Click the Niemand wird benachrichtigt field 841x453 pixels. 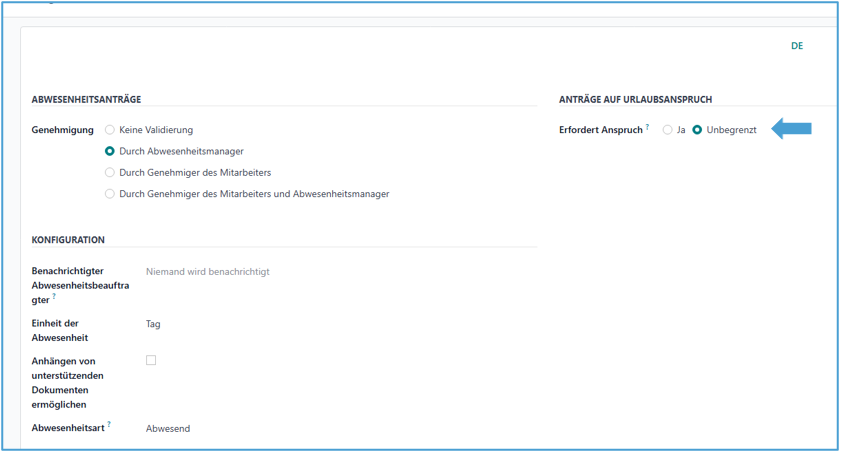click(x=208, y=271)
